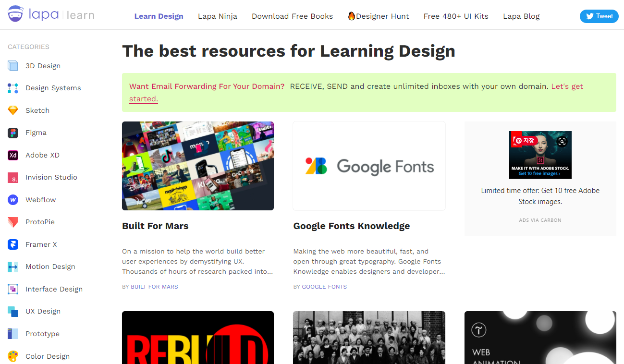Open the Learn Design tab
This screenshot has width=624, height=364.
(x=159, y=16)
